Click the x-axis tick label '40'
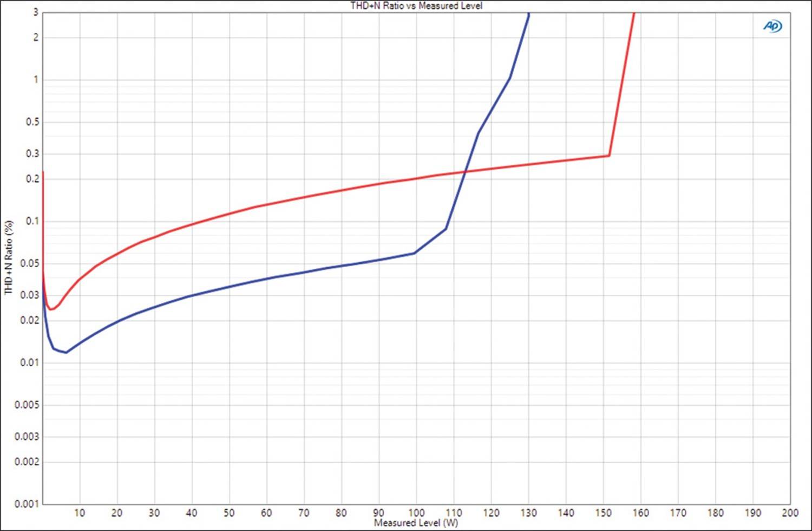 tap(191, 513)
